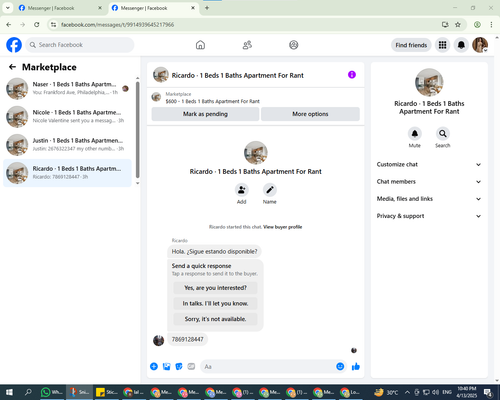Screen dimensions: 500x400
Task: Open the Friends icon in top navigation
Action: click(x=247, y=45)
